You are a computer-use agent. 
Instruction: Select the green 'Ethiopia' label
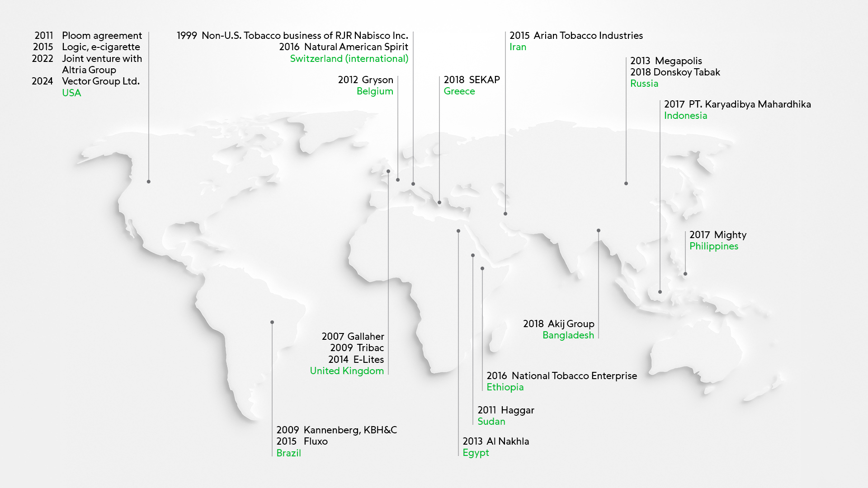click(505, 387)
